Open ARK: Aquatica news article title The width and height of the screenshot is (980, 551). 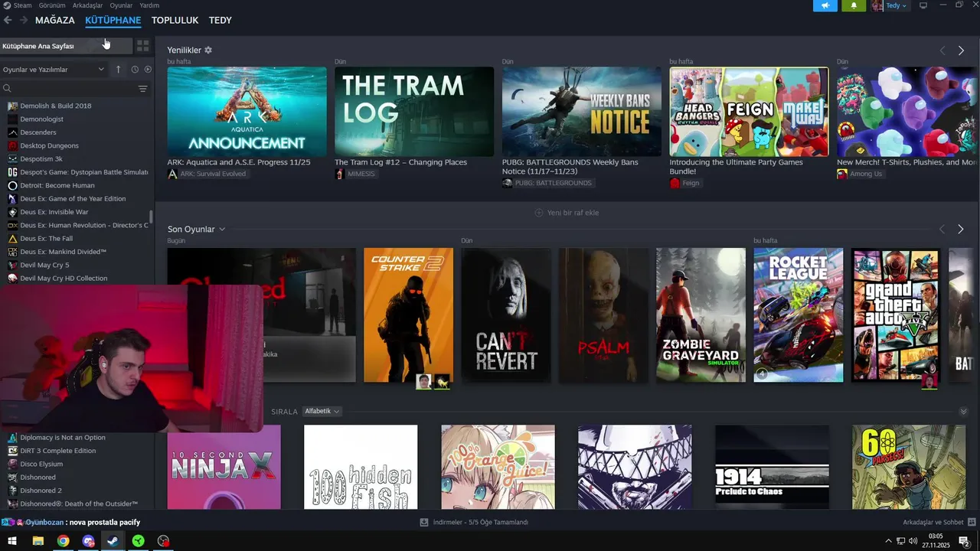point(239,162)
